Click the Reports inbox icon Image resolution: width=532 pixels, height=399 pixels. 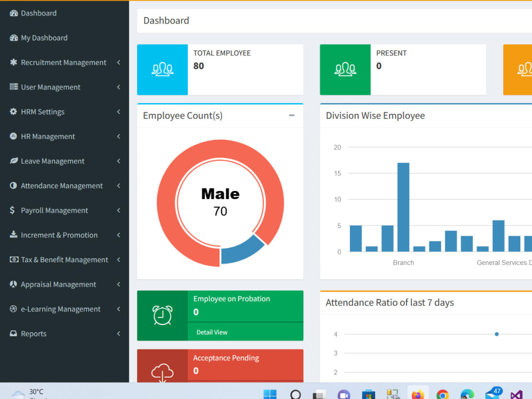click(13, 334)
